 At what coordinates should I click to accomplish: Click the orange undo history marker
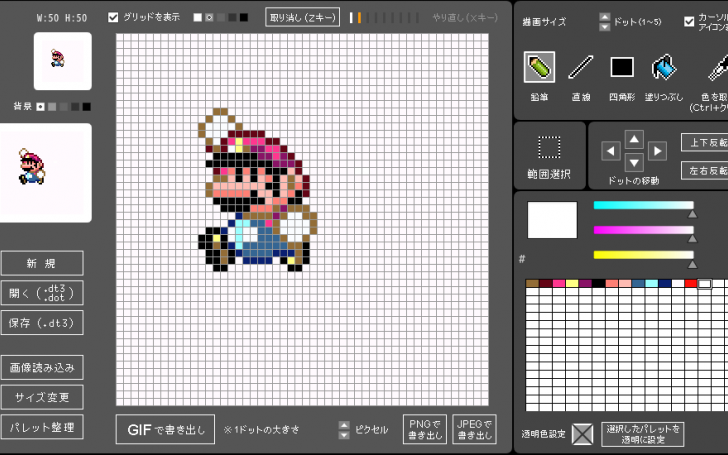359,18
